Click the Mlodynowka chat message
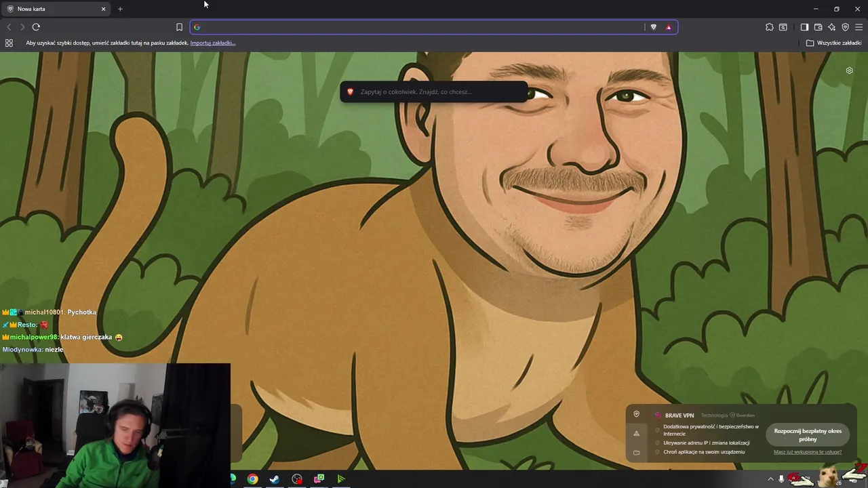This screenshot has width=868, height=488. (x=33, y=350)
